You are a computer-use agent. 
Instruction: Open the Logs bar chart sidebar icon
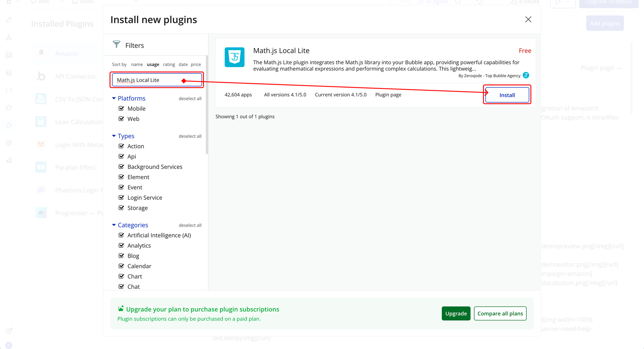pyautogui.click(x=9, y=161)
